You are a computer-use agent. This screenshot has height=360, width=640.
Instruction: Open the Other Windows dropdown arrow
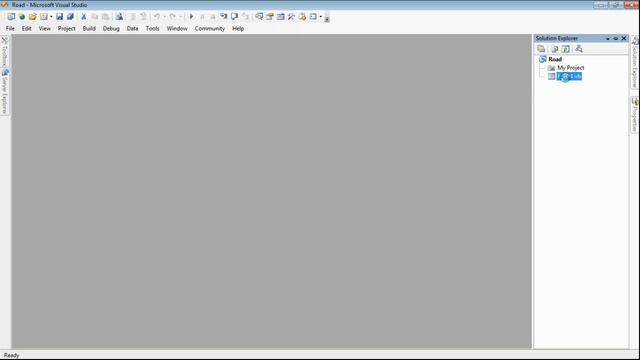pos(320,17)
